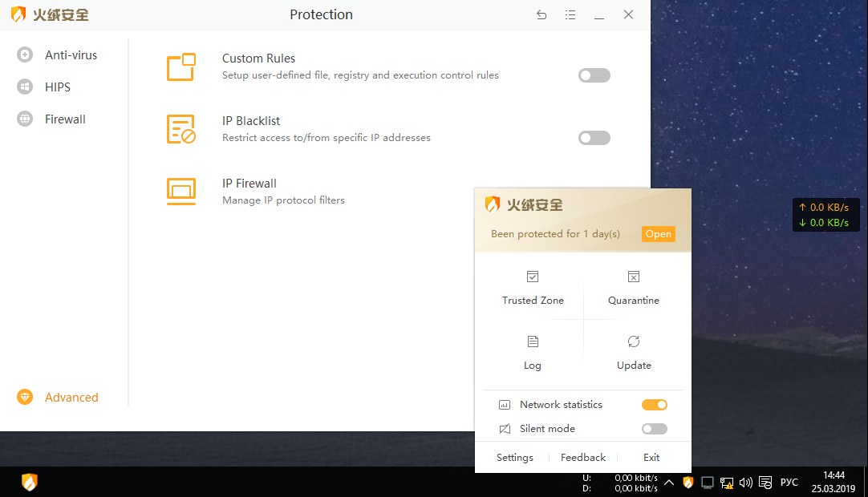Viewport: 868px width, 497px height.
Task: Disable the Network statistics toggle
Action: [x=655, y=405]
